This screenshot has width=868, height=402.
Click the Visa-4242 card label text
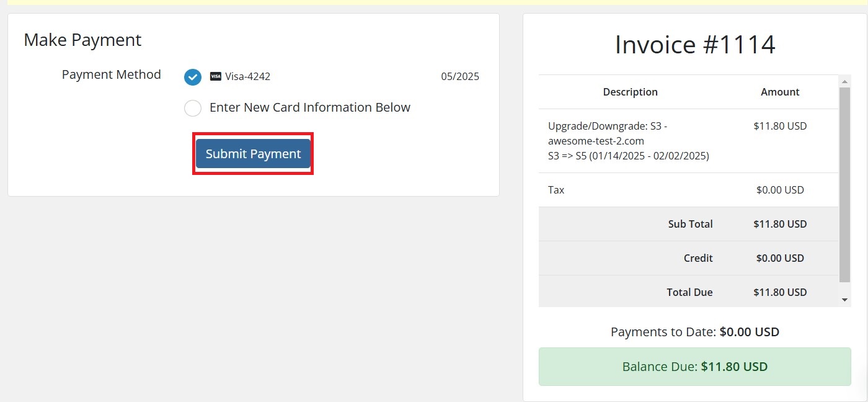pos(247,77)
